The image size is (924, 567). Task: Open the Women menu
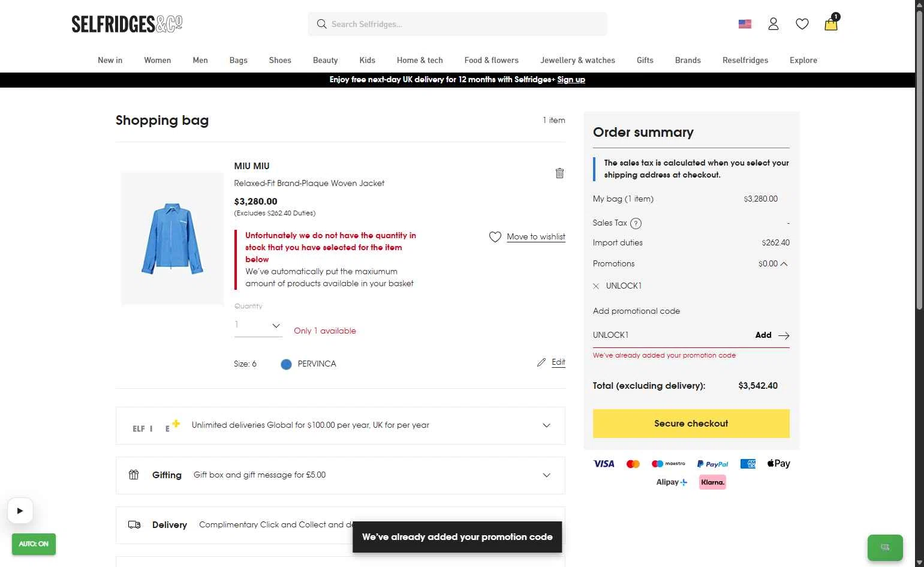point(157,60)
